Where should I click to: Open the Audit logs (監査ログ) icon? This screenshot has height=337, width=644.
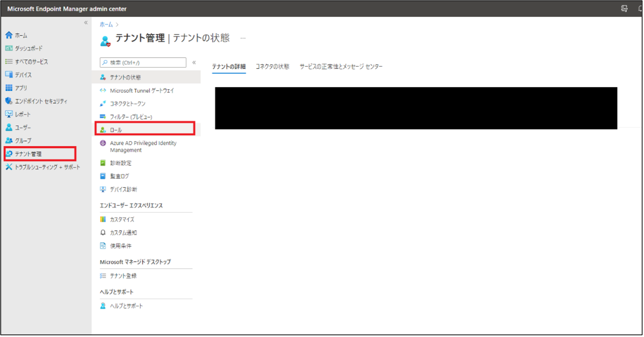(103, 176)
